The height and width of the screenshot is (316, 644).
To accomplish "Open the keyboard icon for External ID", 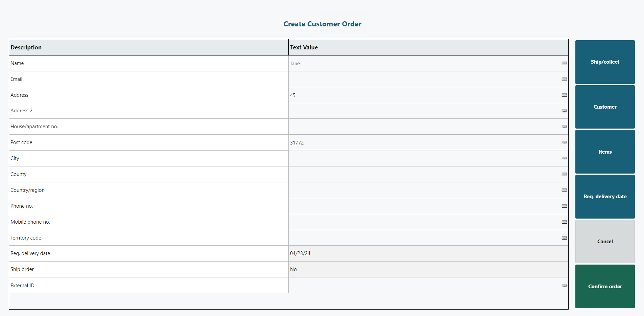I will 564,286.
